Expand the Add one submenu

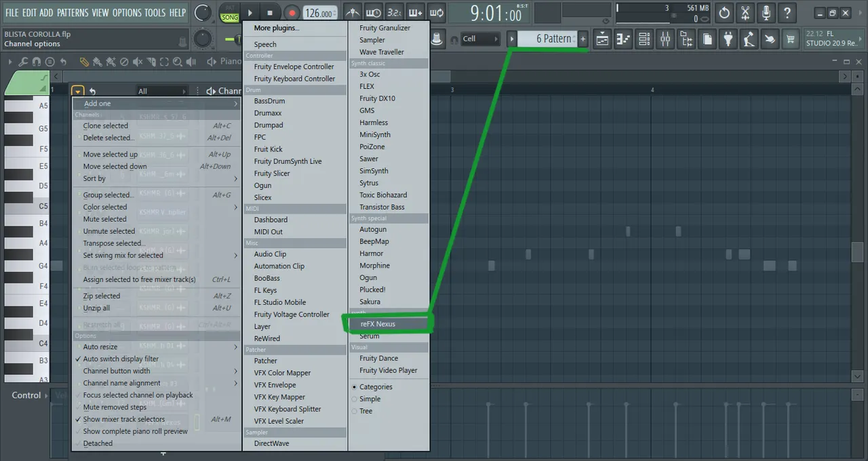157,104
